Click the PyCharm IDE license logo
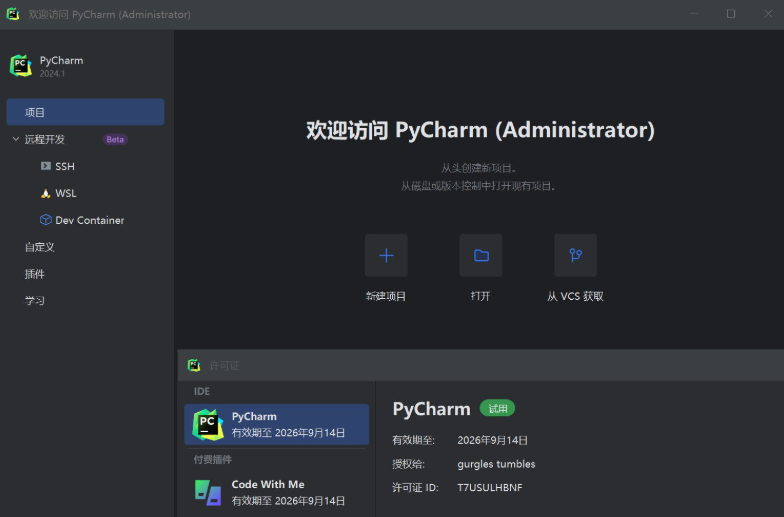784x517 pixels. pyautogui.click(x=208, y=424)
